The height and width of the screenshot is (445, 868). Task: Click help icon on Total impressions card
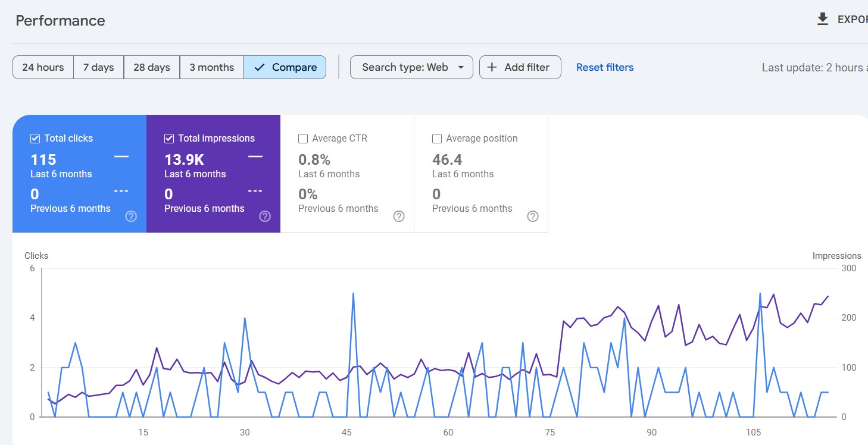click(265, 217)
